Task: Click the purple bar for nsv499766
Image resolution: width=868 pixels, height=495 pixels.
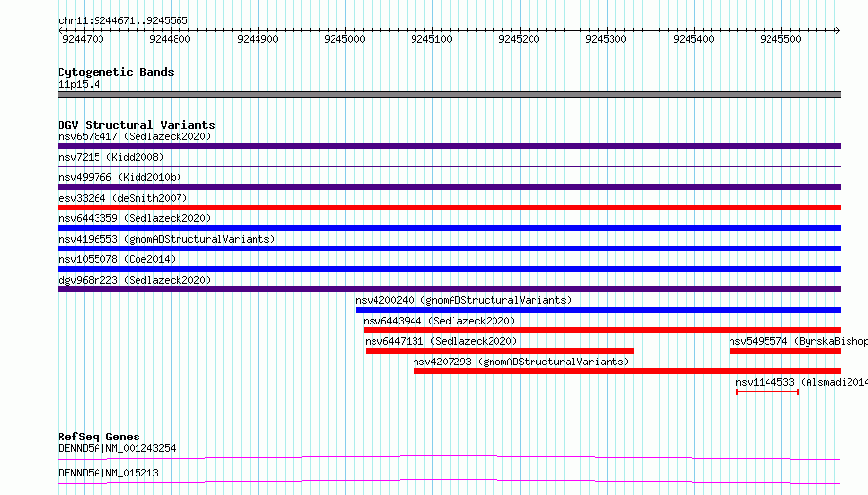Action: point(449,187)
